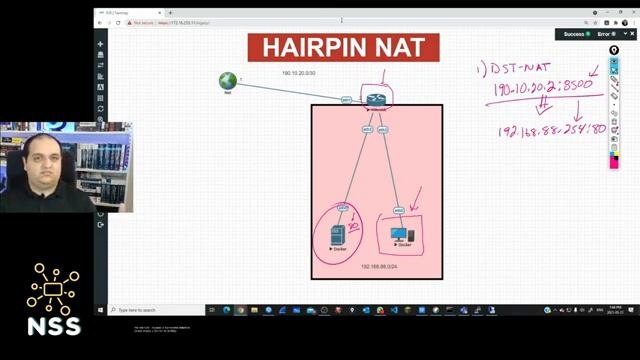
Task: Show Success notifications
Action: (576, 34)
